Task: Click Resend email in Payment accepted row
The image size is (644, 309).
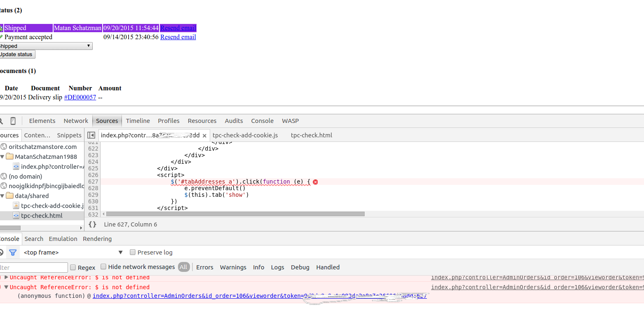Action: (x=178, y=37)
